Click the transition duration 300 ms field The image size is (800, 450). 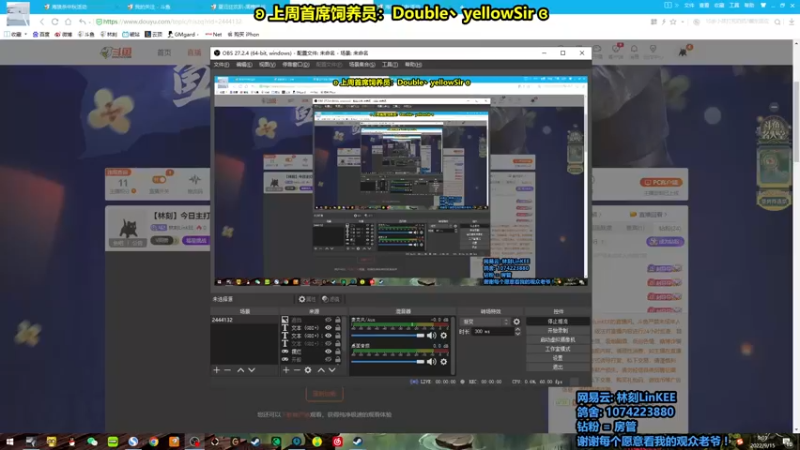click(x=492, y=332)
